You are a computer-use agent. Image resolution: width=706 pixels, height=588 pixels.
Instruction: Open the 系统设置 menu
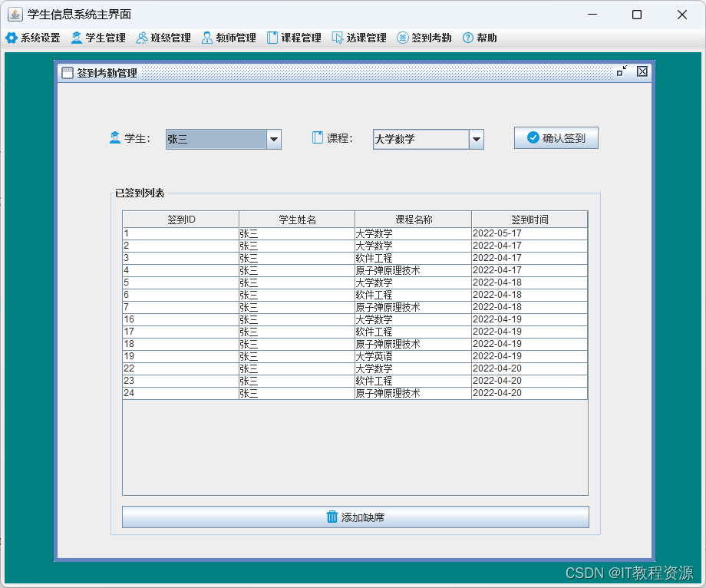tap(33, 38)
